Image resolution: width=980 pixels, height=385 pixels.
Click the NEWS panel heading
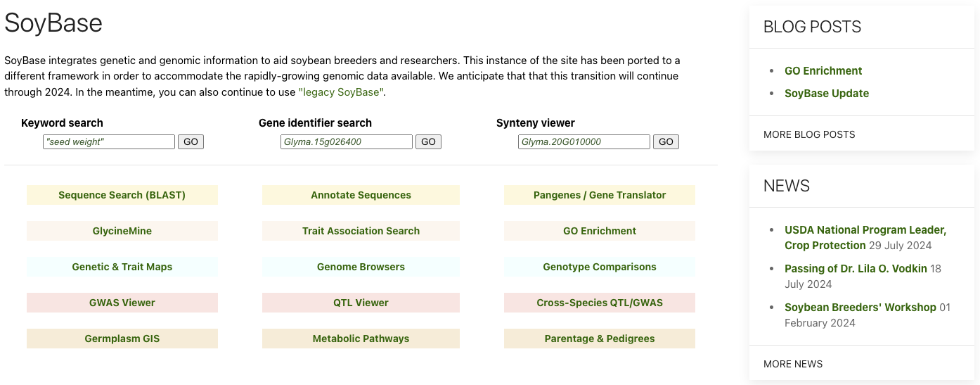click(787, 186)
